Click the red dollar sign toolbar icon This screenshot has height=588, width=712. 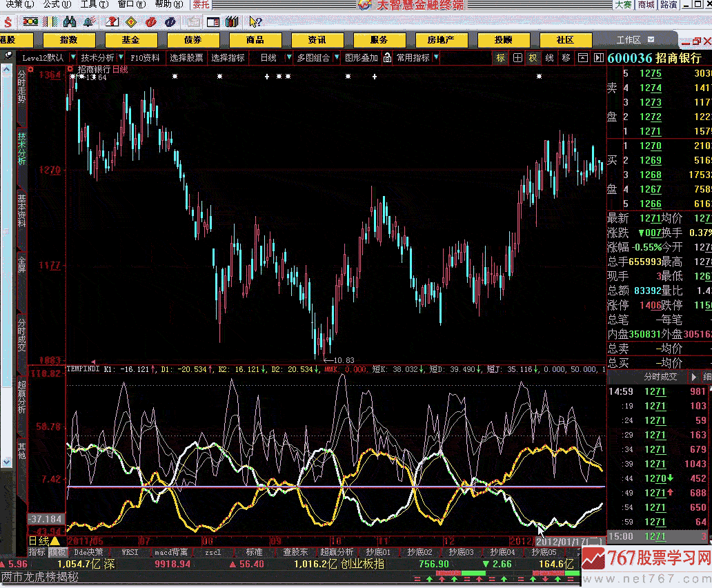click(x=8, y=22)
